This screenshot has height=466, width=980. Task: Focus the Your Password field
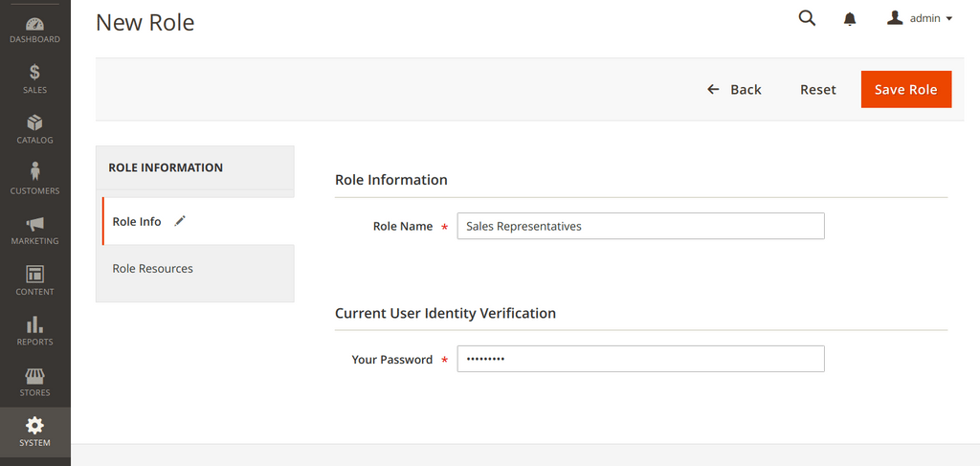point(640,359)
